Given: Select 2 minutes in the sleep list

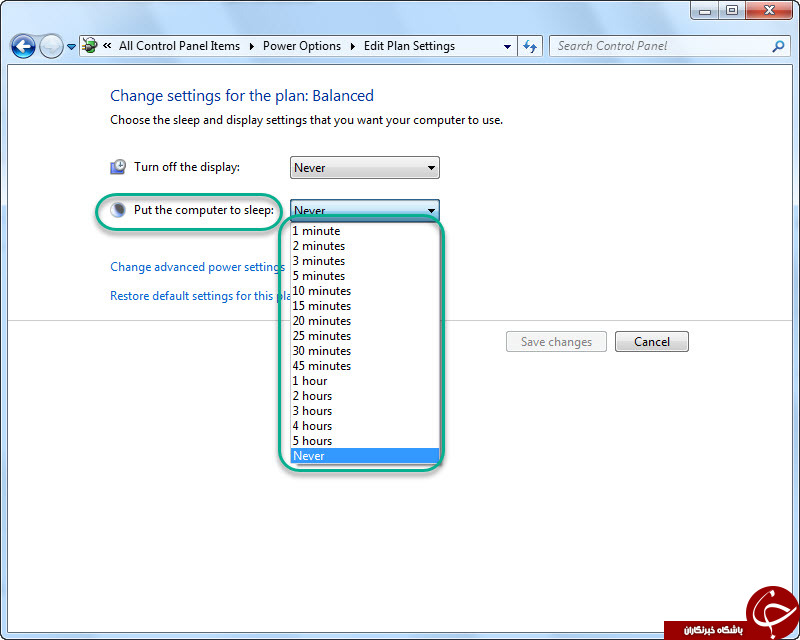Looking at the screenshot, I should (x=364, y=246).
